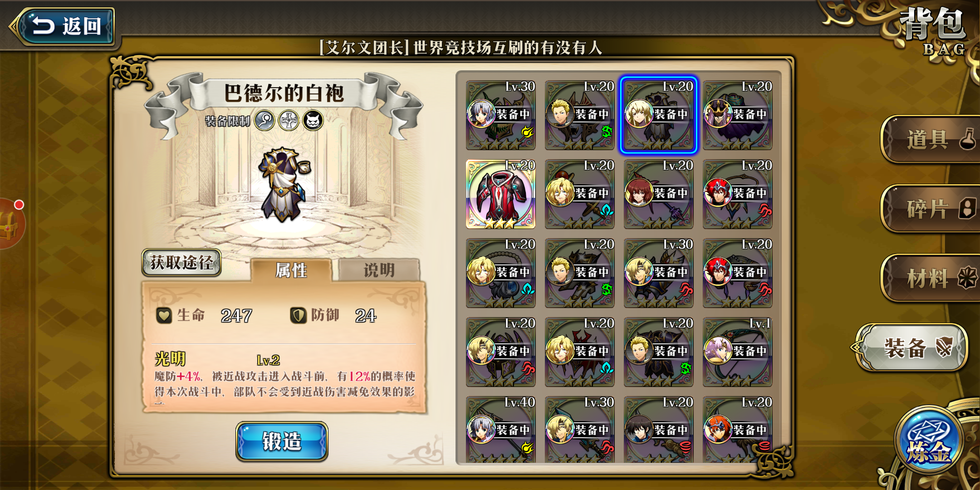
Task: Select the 装备 equipment category
Action: point(912,348)
